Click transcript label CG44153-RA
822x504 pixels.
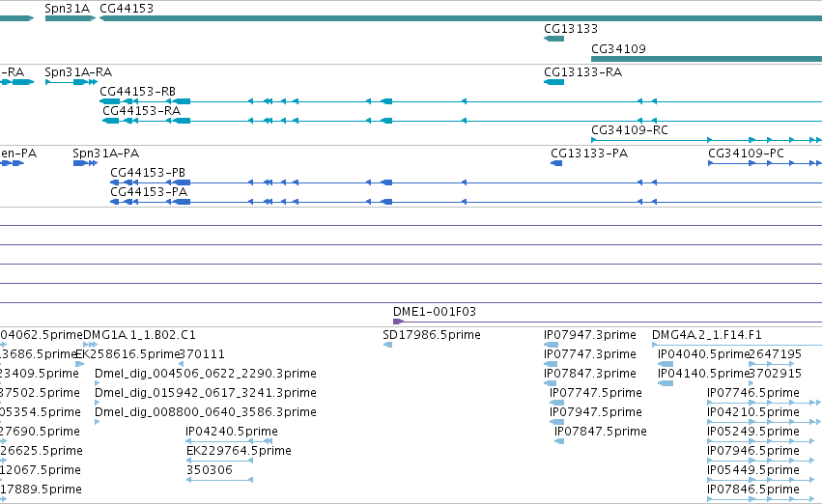pos(141,111)
